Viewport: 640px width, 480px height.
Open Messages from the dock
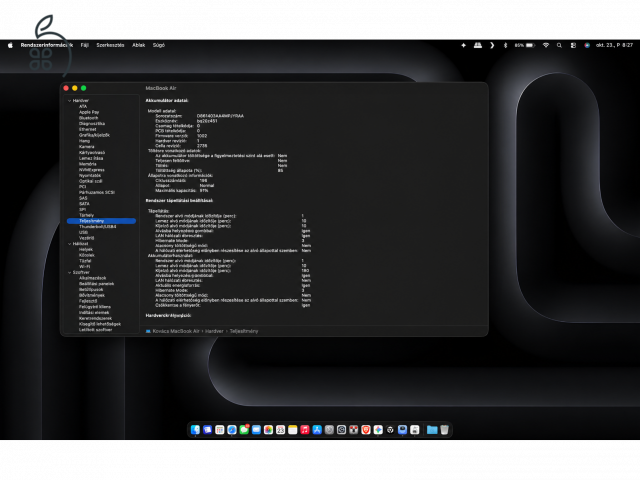tap(244, 429)
